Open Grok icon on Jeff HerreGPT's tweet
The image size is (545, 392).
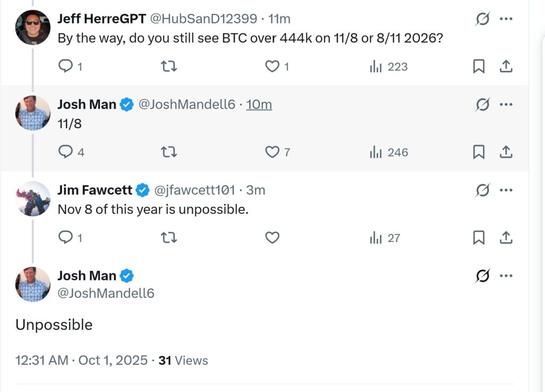[x=482, y=19]
